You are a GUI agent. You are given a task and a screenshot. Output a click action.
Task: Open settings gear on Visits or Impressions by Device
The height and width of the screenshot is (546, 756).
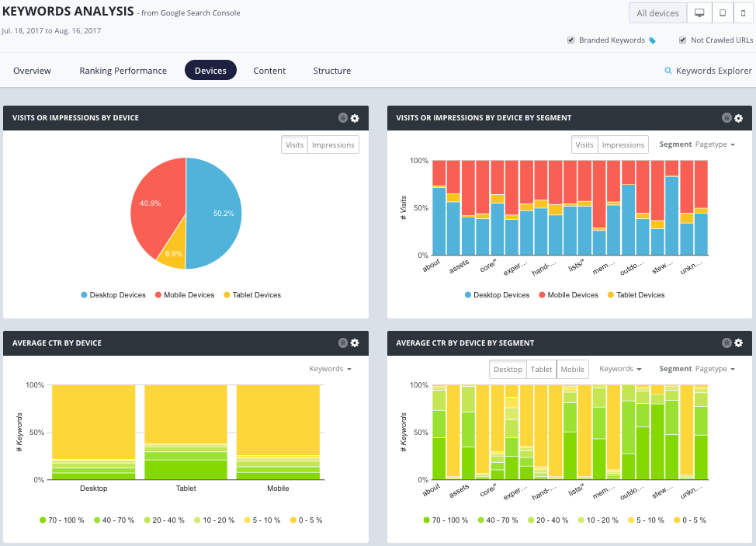pos(355,118)
